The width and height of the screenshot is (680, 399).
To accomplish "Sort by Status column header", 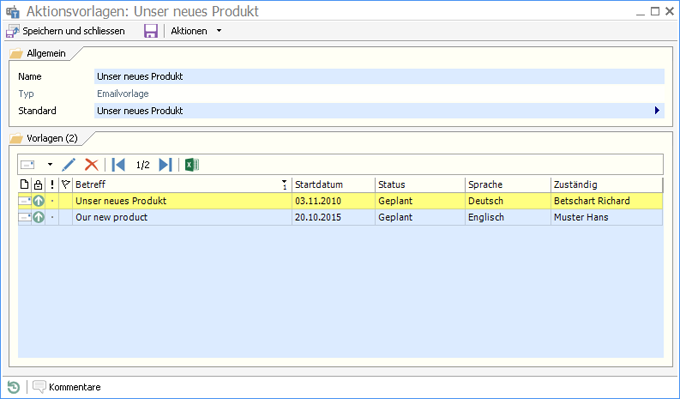I will [420, 185].
